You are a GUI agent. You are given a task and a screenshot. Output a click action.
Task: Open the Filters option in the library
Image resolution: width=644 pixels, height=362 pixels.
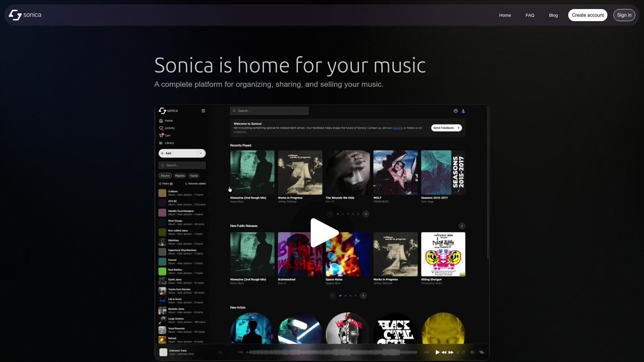coord(166,184)
